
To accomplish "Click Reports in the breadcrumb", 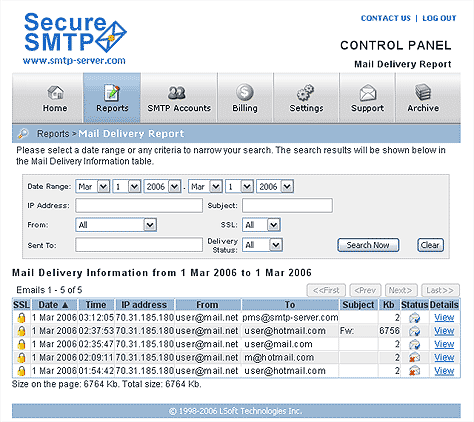I will pyautogui.click(x=53, y=134).
